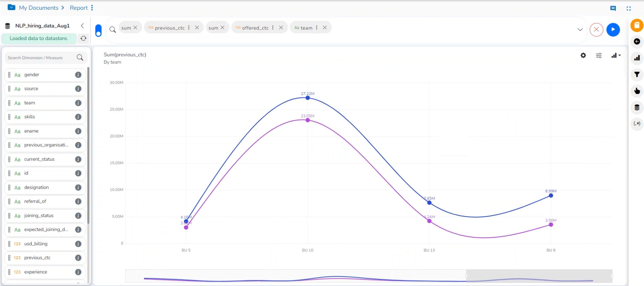Remove the first sum token
The height and width of the screenshot is (286, 644).
135,28
